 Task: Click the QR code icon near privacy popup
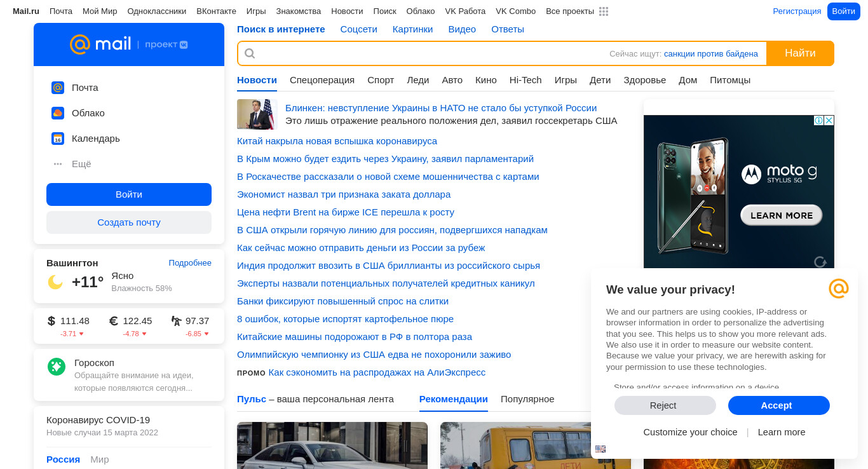600,449
